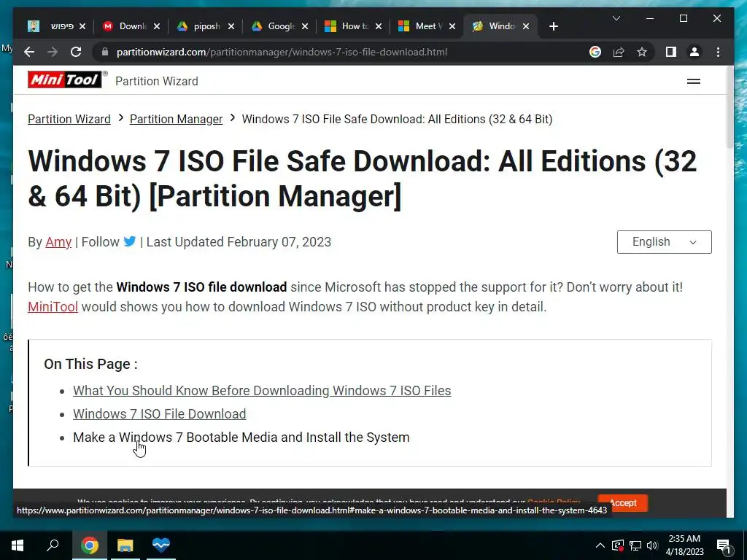Open a new tab with plus button
This screenshot has height=560, width=747.
coord(553,26)
